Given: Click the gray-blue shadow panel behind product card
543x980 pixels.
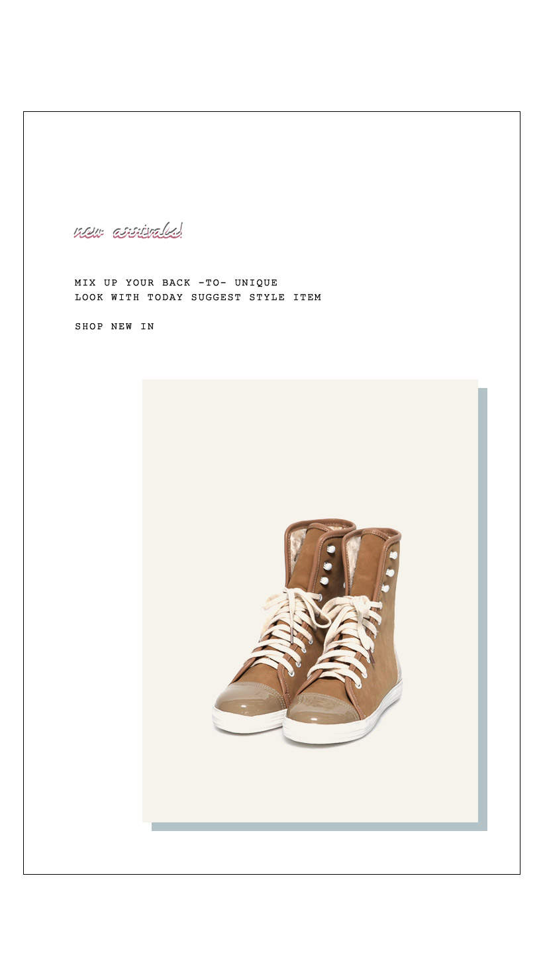Looking at the screenshot, I should [x=483, y=609].
